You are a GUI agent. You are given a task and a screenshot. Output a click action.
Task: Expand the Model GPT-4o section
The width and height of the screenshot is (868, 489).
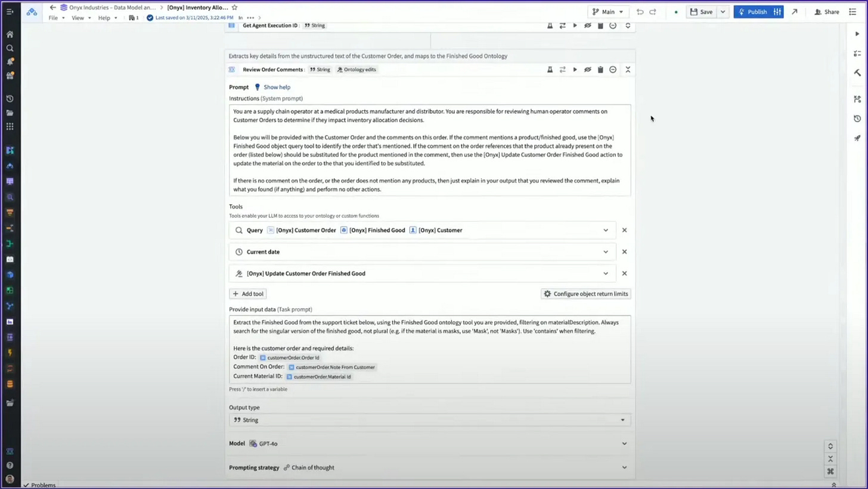coord(624,444)
